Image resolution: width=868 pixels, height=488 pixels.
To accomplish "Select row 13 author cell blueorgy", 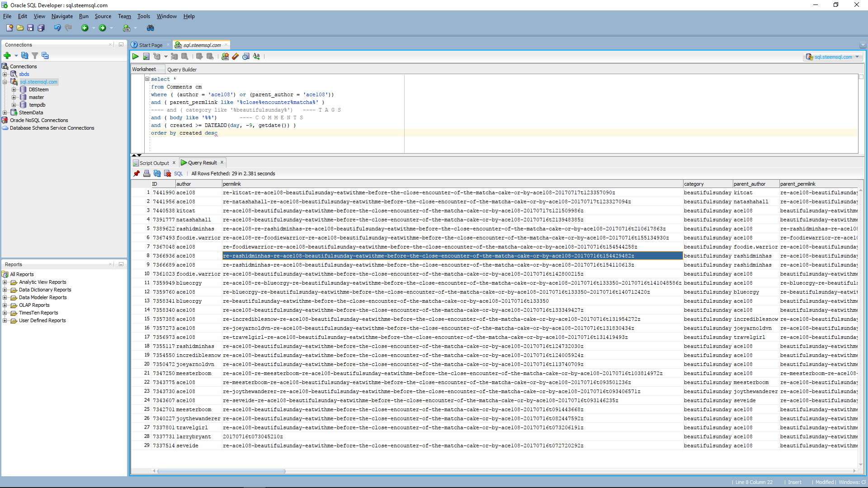I will point(198,301).
